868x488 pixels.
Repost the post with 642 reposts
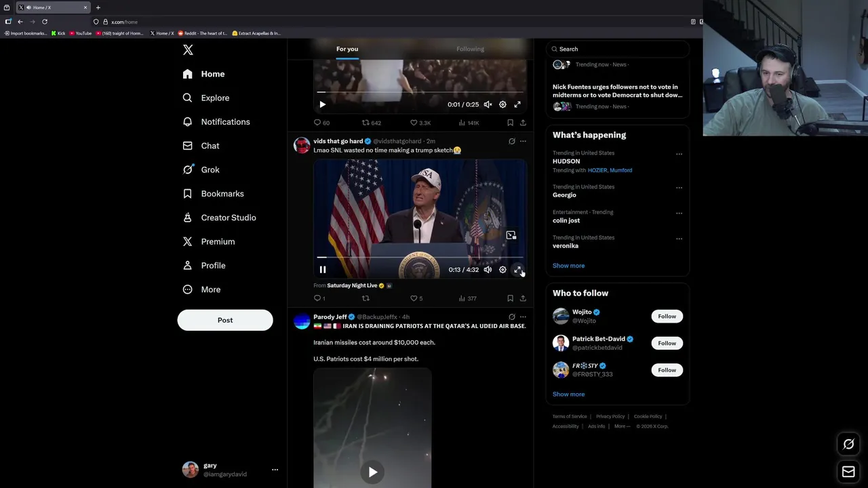[371, 123]
